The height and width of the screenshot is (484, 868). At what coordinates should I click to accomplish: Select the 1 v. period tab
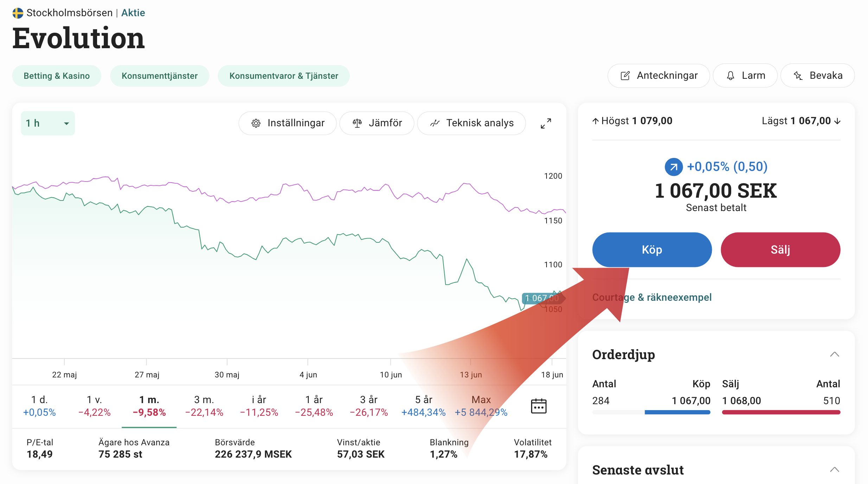point(94,406)
